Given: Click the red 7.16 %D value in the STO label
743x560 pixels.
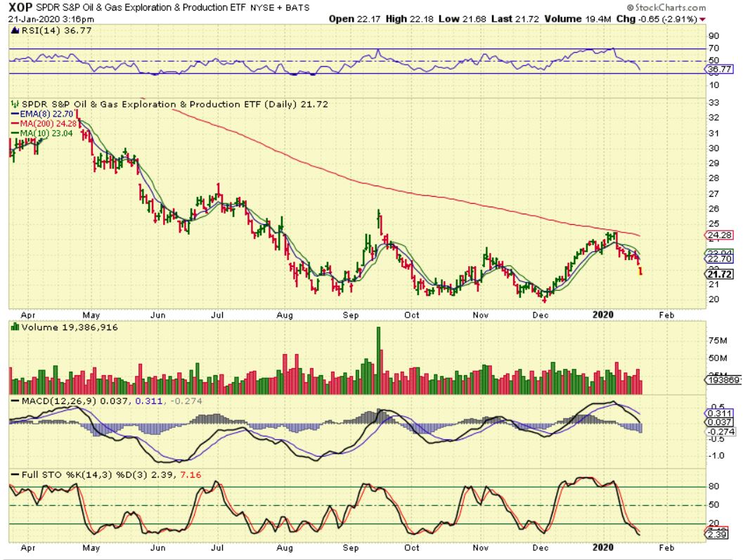Looking at the screenshot, I should pos(191,475).
